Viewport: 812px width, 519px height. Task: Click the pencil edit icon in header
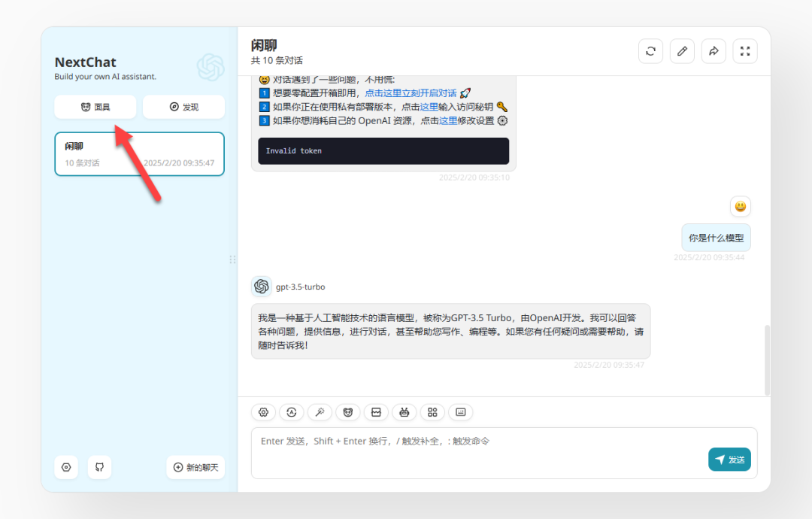tap(682, 51)
